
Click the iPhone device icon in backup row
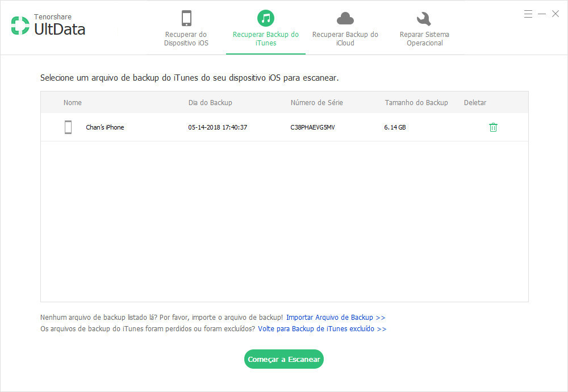click(68, 127)
